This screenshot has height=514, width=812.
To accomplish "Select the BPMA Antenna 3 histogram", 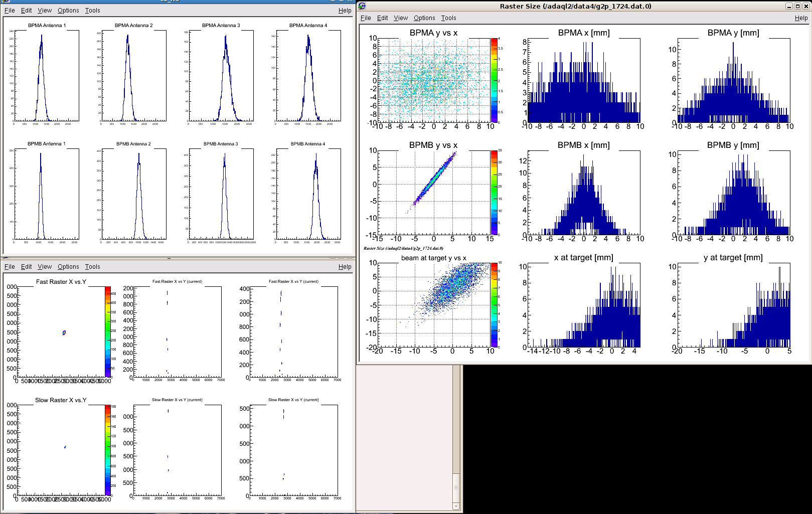I will [x=222, y=76].
